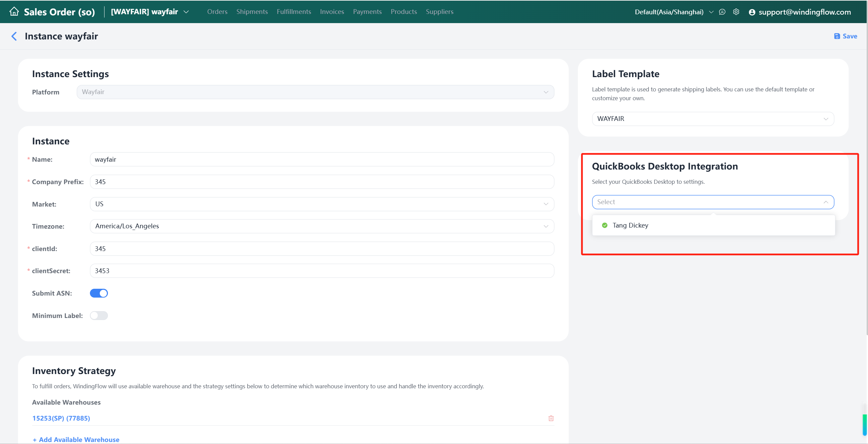
Task: Open the Suppliers menu
Action: coord(439,12)
